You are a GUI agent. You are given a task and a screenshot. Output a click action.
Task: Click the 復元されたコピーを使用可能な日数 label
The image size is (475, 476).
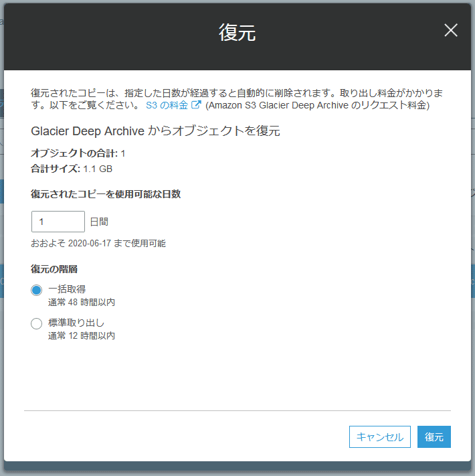(x=106, y=194)
